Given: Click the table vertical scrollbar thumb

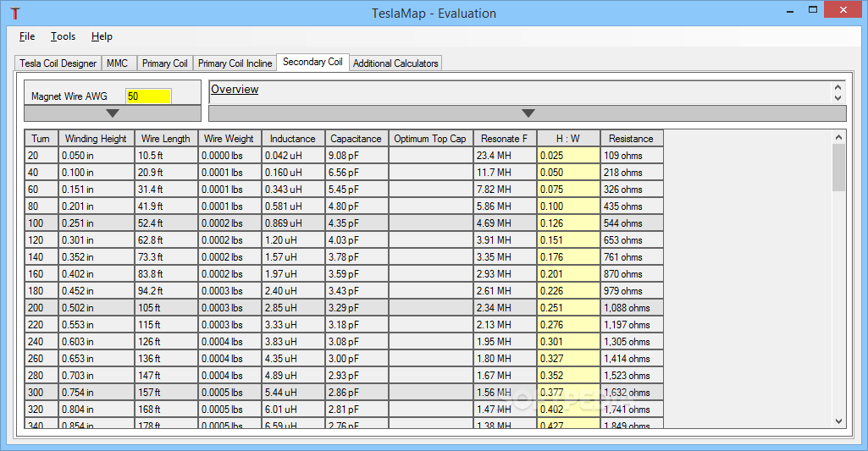Looking at the screenshot, I should [x=838, y=168].
